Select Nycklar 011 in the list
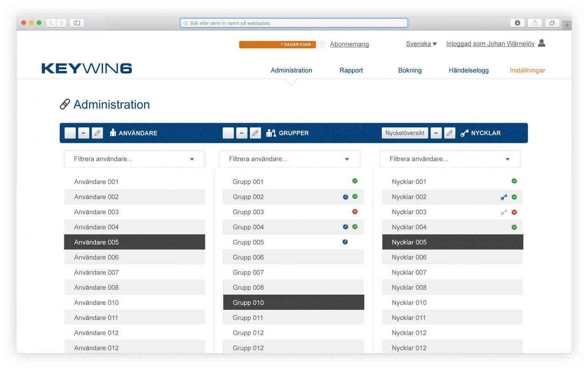Image resolution: width=588 pixels, height=369 pixels. click(x=452, y=318)
